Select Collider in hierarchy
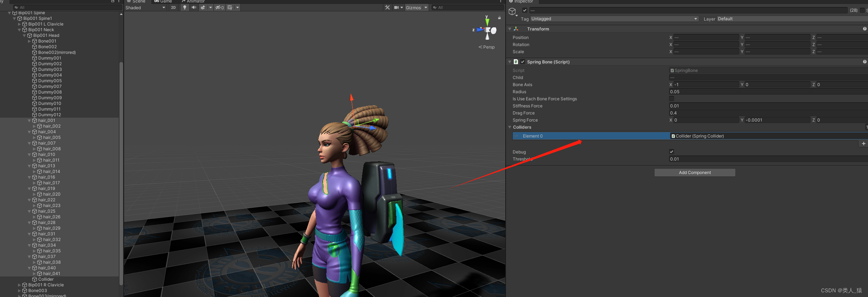The image size is (868, 297). [x=46, y=279]
